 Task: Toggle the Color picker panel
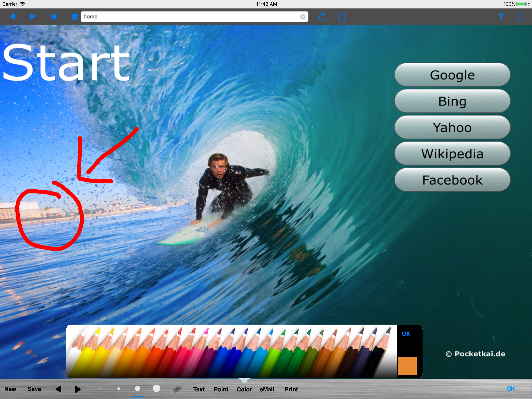click(x=244, y=389)
